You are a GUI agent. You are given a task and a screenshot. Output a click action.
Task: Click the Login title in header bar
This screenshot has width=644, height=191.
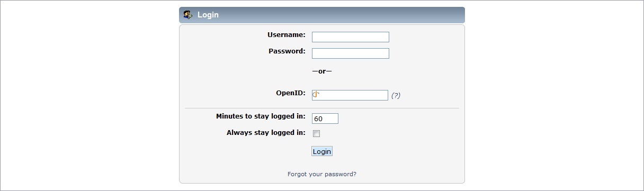pyautogui.click(x=208, y=15)
